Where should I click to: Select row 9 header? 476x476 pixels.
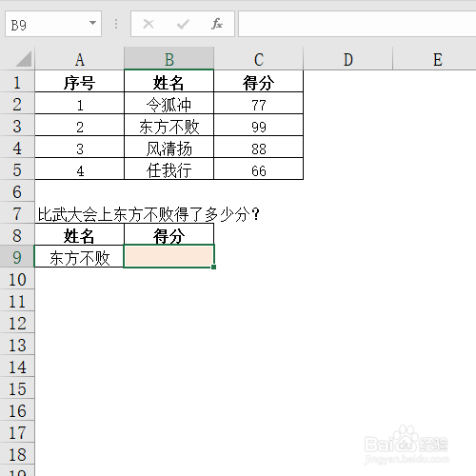coord(17,256)
